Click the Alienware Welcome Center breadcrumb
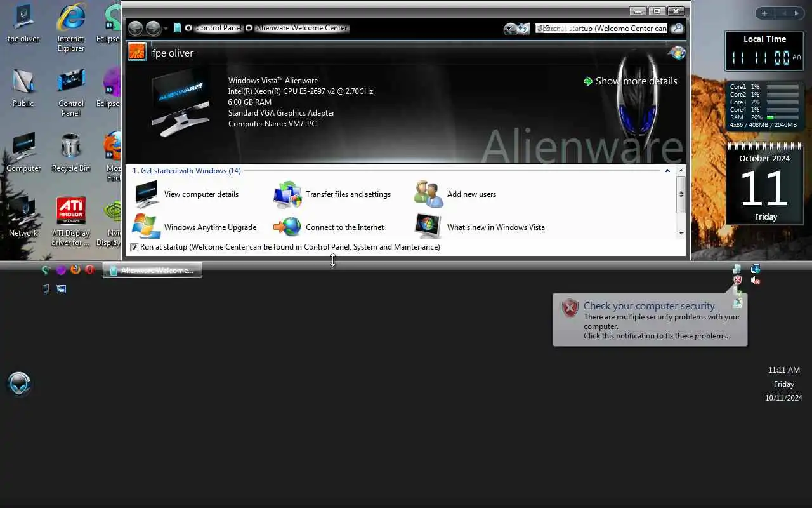This screenshot has width=812, height=508. point(302,28)
